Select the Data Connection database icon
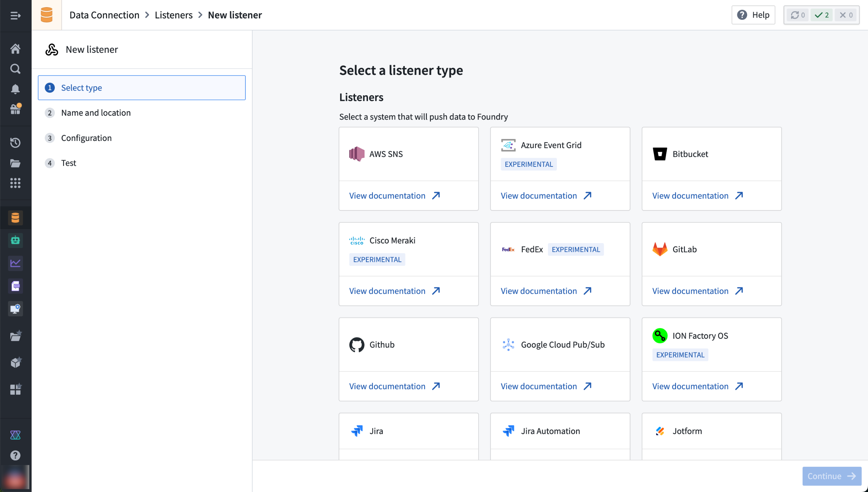868x492 pixels. 15,218
